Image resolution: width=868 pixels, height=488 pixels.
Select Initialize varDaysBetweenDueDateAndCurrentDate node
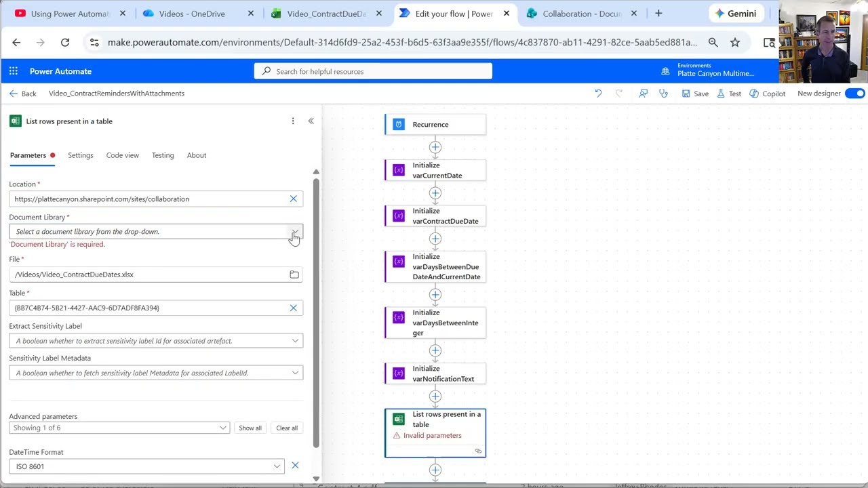(x=435, y=266)
